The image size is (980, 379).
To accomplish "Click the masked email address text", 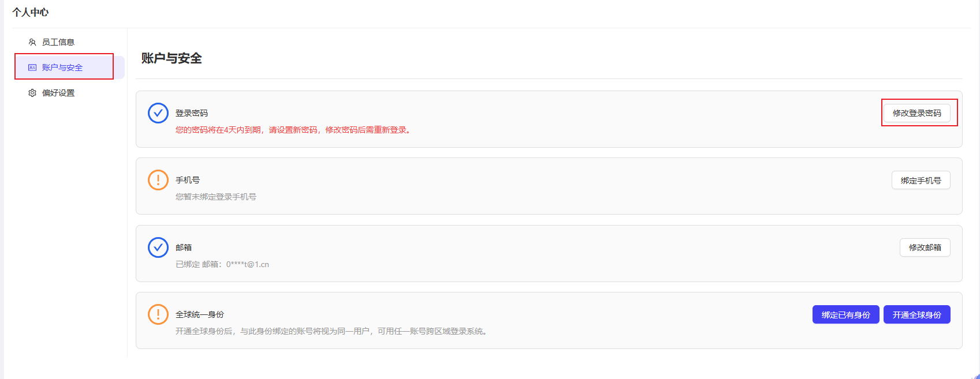I will pyautogui.click(x=247, y=264).
